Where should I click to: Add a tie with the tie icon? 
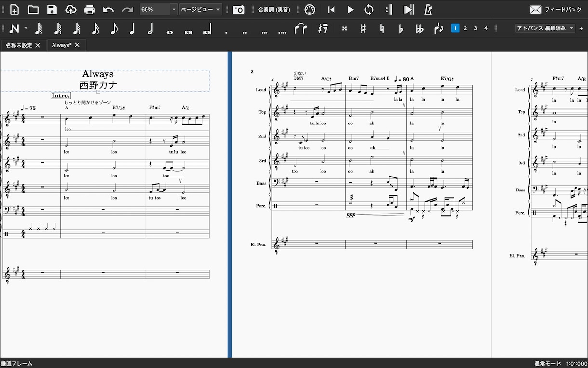click(301, 28)
